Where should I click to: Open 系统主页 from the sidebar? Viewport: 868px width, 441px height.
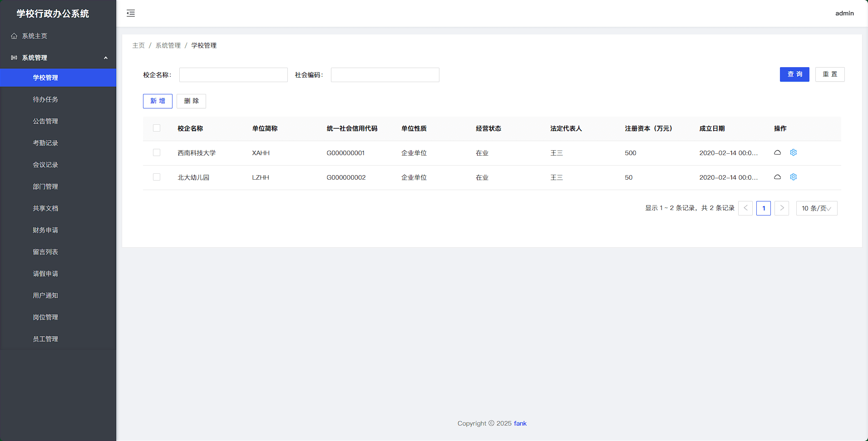35,36
